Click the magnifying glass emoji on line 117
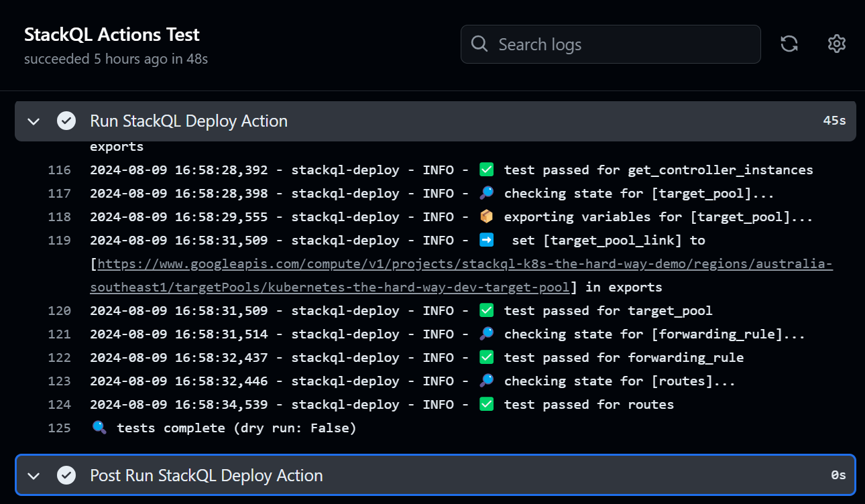This screenshot has width=865, height=504. pyautogui.click(x=486, y=193)
